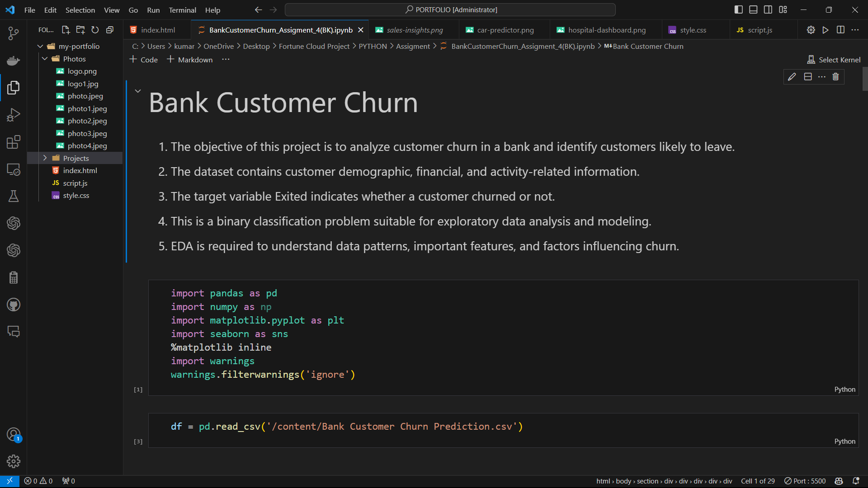Add a new Code cell
This screenshot has width=868, height=488.
tap(143, 59)
